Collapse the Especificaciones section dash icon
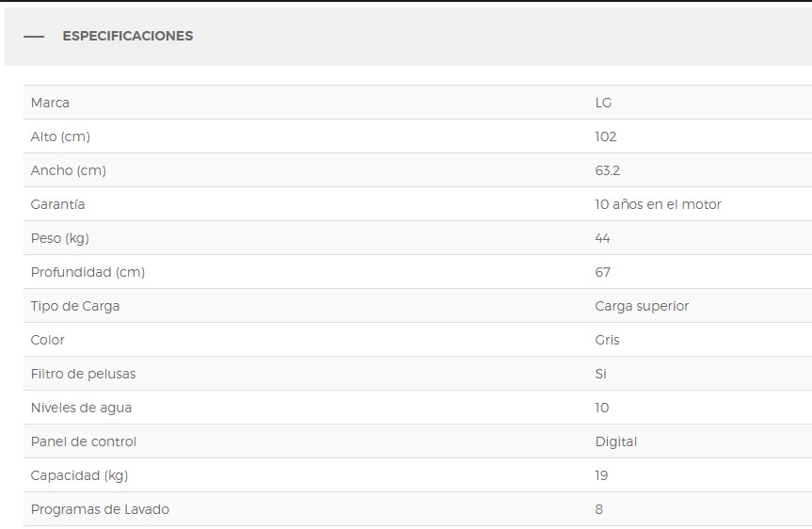The height and width of the screenshot is (529, 812). pyautogui.click(x=34, y=37)
